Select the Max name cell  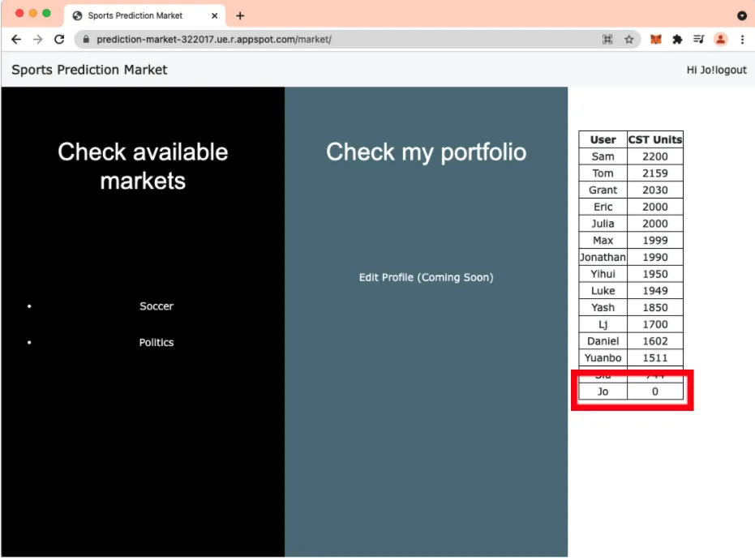click(x=603, y=240)
